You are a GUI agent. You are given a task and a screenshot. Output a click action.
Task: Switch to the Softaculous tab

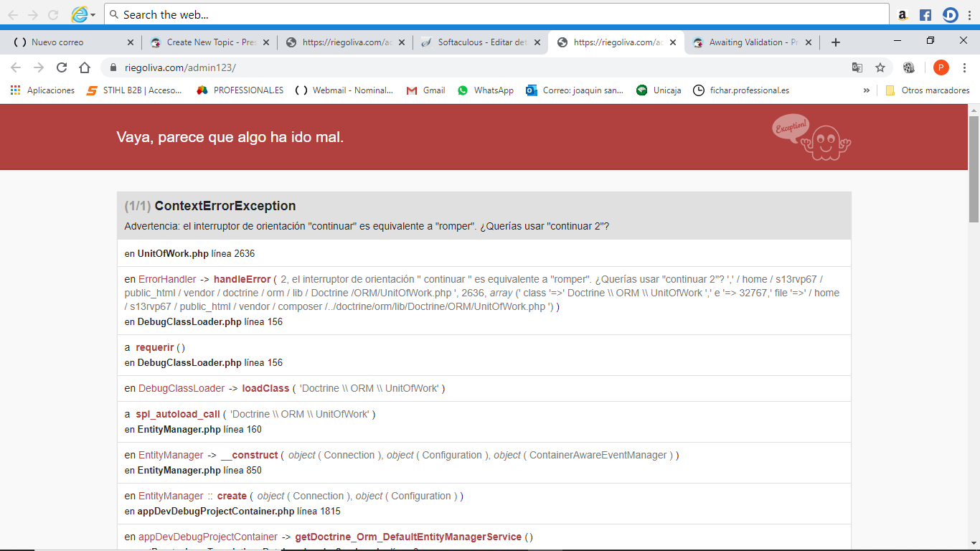[x=481, y=42]
